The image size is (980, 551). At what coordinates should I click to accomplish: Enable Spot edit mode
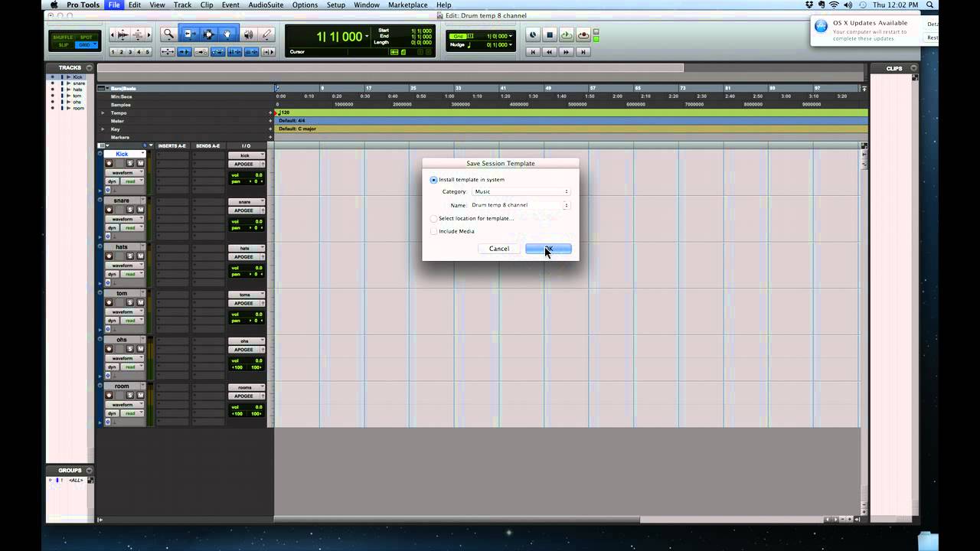click(x=87, y=37)
